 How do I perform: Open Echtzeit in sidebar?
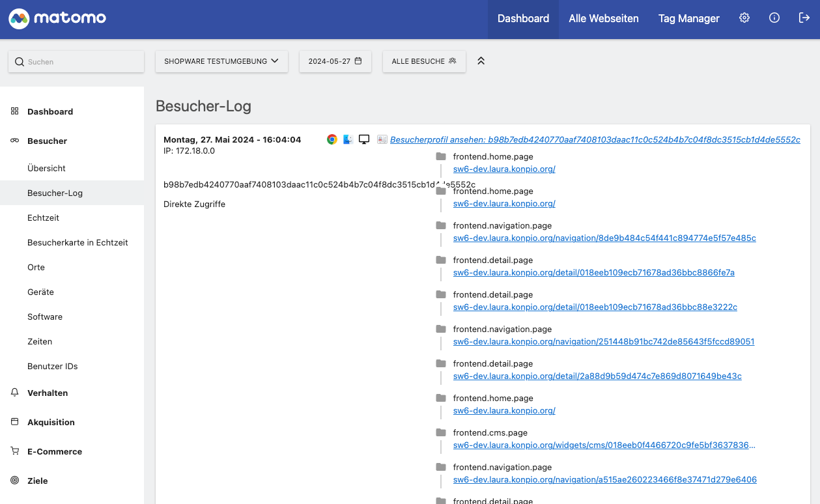(43, 217)
